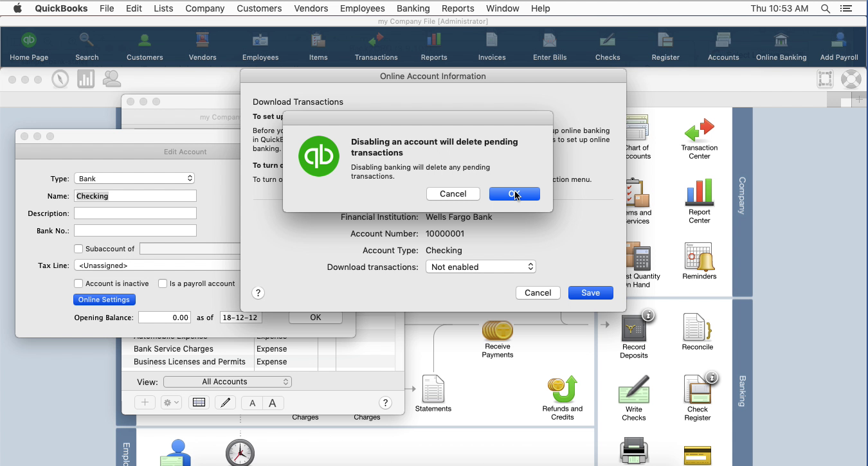Click the pencil edit icon in accounts list
The image size is (868, 466).
(x=225, y=403)
